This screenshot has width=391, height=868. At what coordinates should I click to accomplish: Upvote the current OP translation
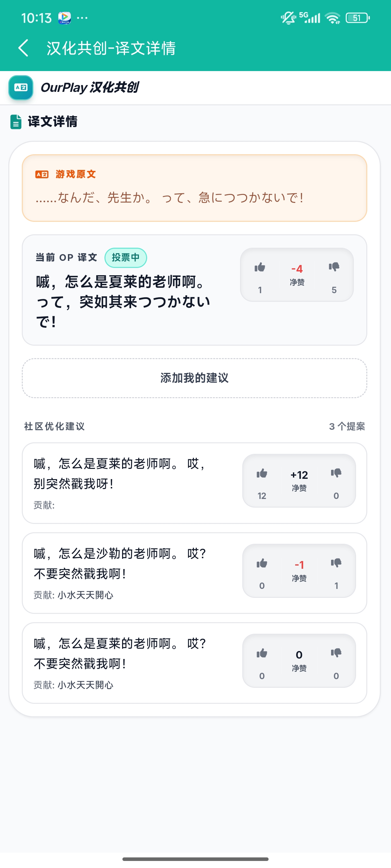click(260, 268)
